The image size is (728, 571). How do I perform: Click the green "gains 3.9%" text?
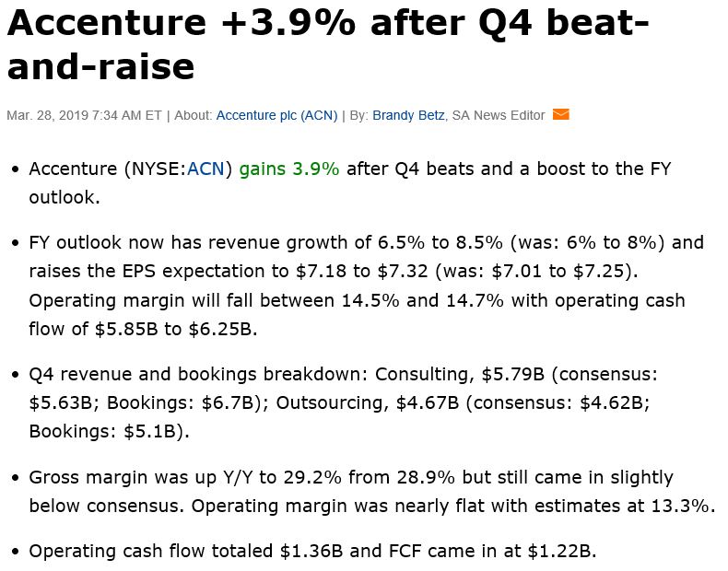pos(289,169)
